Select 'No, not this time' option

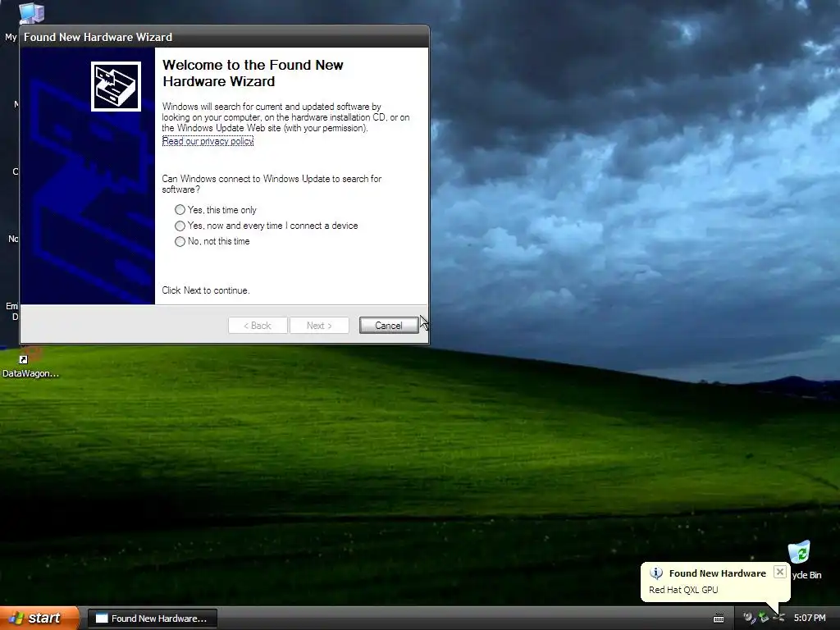180,242
